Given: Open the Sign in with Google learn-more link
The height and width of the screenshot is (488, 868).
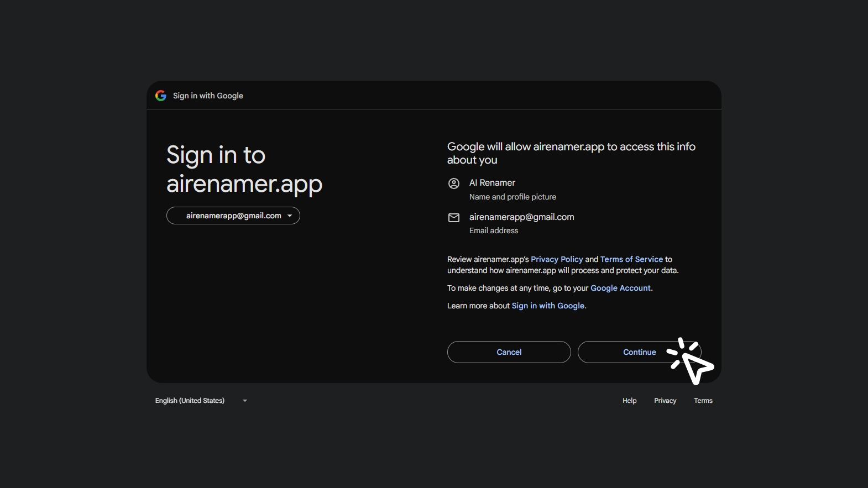Looking at the screenshot, I should coord(548,306).
